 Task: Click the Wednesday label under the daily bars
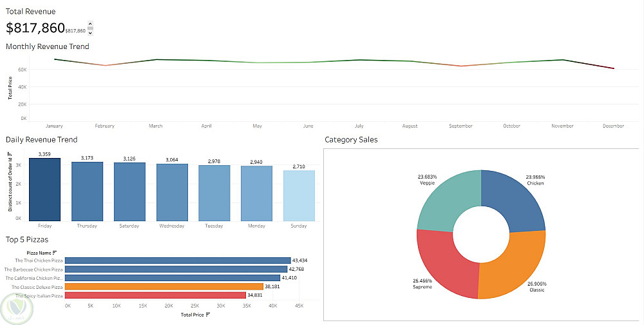pyautogui.click(x=172, y=226)
